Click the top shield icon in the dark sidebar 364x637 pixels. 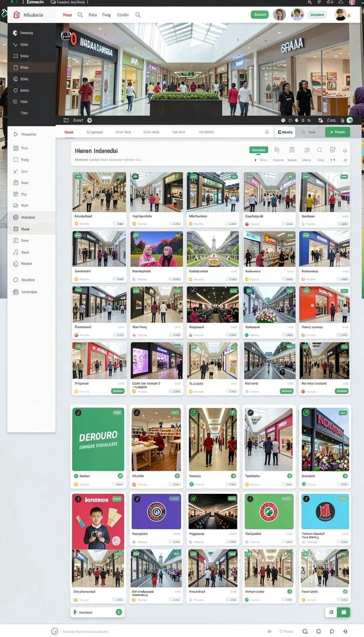(15, 33)
